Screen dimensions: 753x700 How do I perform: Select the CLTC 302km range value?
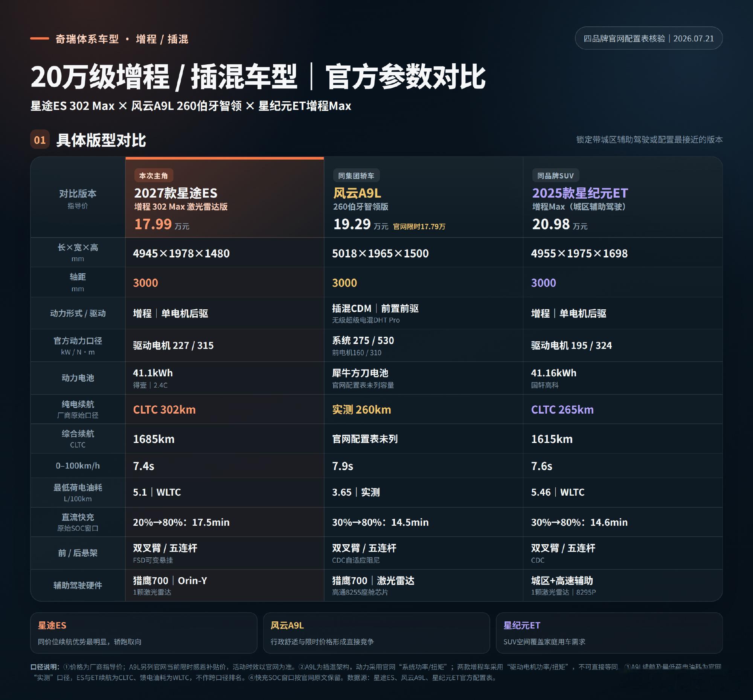164,409
